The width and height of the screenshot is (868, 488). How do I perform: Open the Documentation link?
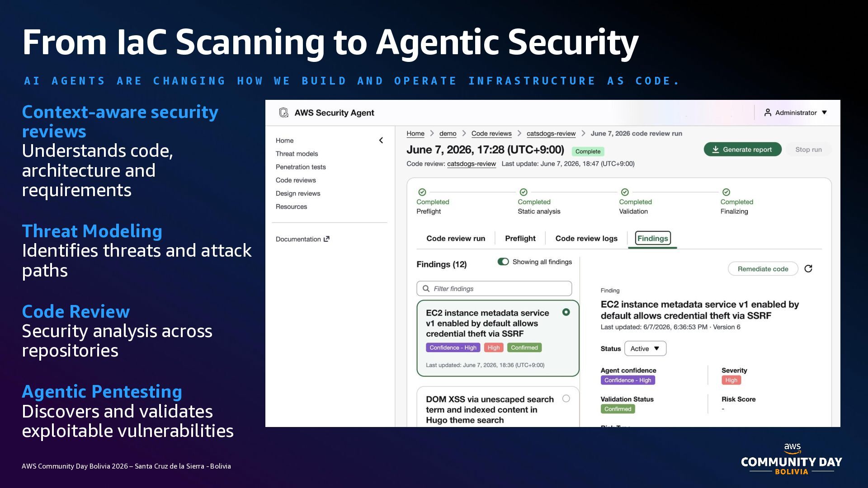(x=302, y=239)
